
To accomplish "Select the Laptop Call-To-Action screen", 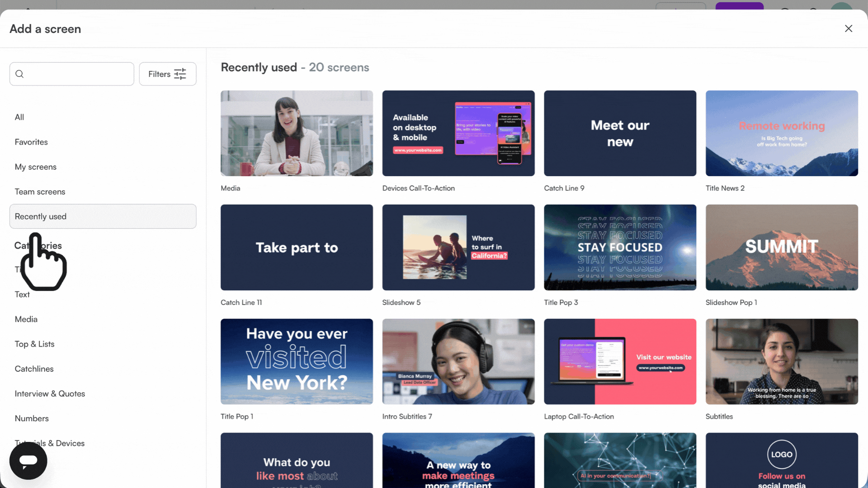I will pyautogui.click(x=620, y=361).
